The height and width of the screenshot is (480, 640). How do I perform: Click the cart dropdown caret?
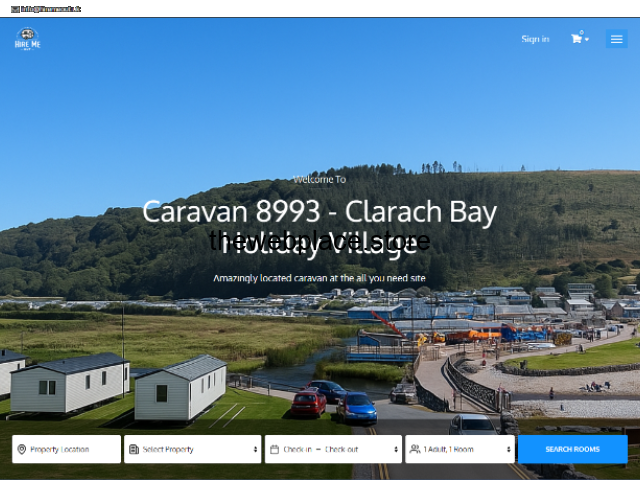[x=587, y=40]
